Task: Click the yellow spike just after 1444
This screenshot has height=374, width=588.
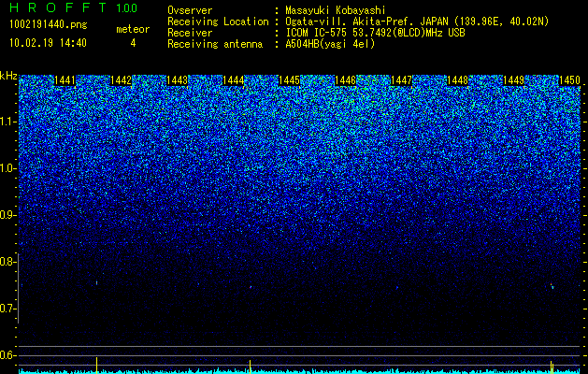Action: [251, 367]
